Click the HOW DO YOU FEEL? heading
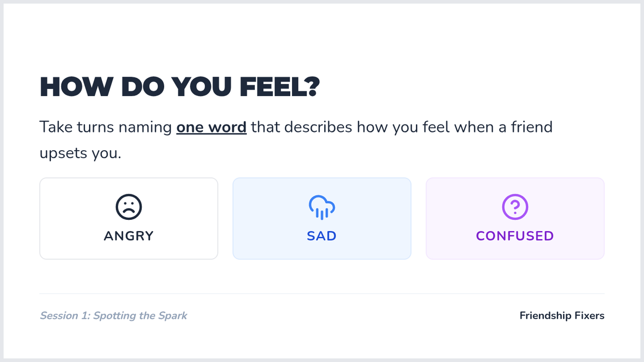Screen dimensions: 644x362 [x=179, y=87]
